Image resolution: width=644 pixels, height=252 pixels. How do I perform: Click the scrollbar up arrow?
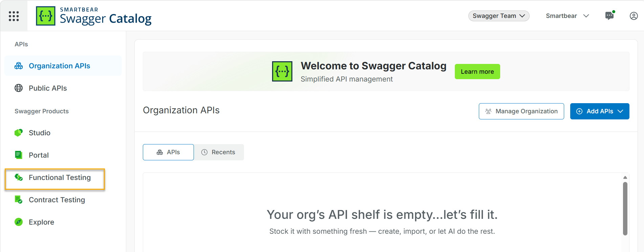click(625, 177)
